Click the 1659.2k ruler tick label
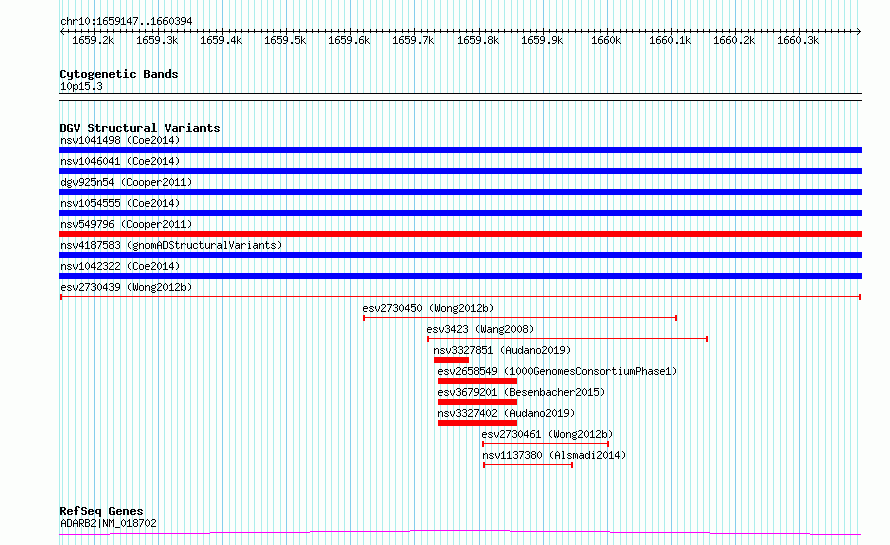The width and height of the screenshot is (890, 545). click(x=93, y=40)
